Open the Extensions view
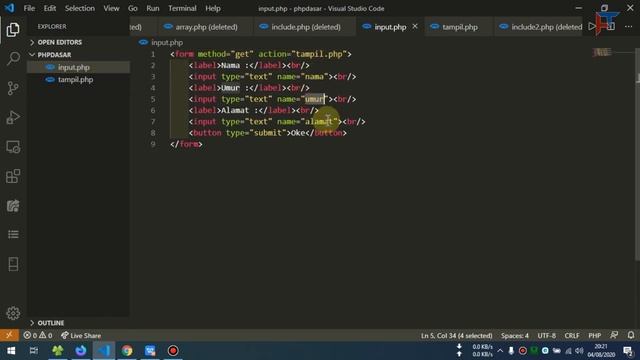This screenshot has width=640, height=360. coord(13,176)
